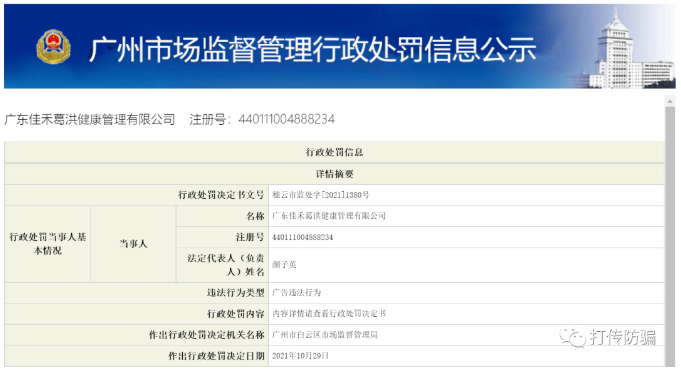Click the 行政处罚信息 section header
The width and height of the screenshot is (681, 372).
[334, 152]
